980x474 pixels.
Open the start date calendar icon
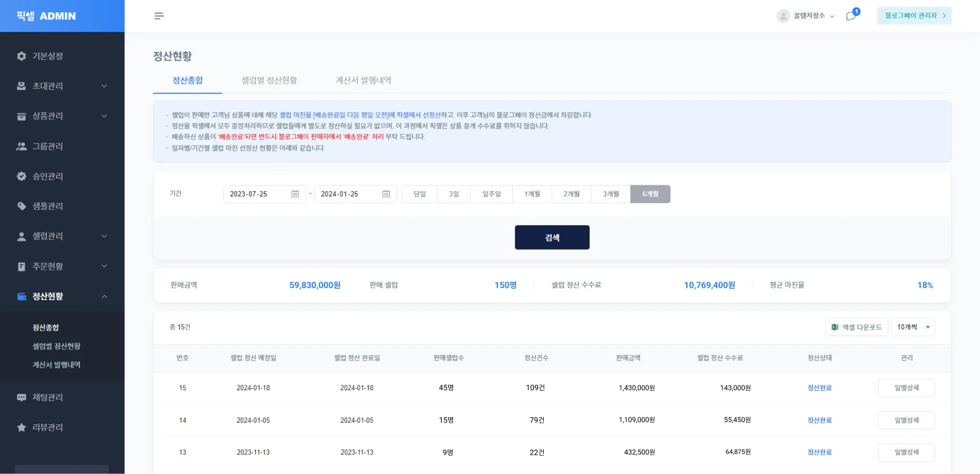coord(295,194)
